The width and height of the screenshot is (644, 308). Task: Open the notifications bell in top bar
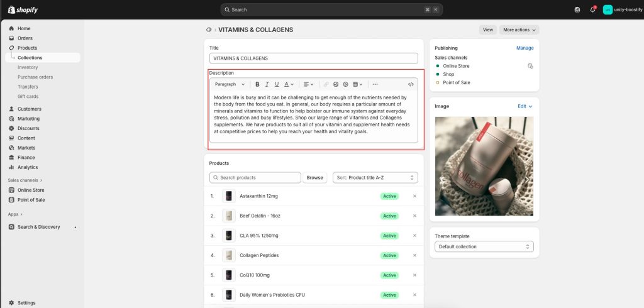[592, 9]
